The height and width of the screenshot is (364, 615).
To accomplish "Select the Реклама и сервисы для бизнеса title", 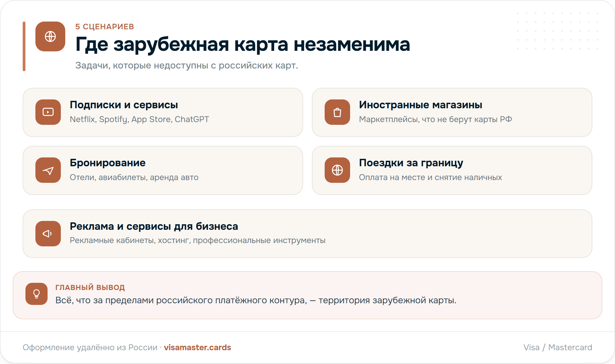I will [x=154, y=226].
